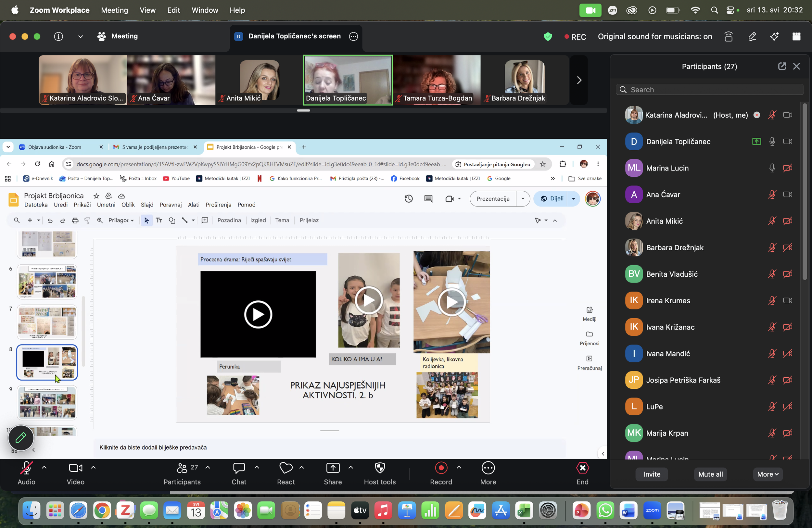Screen dimensions: 812x528
Task: Open WhatsApp from the Dock
Action: coord(605,510)
